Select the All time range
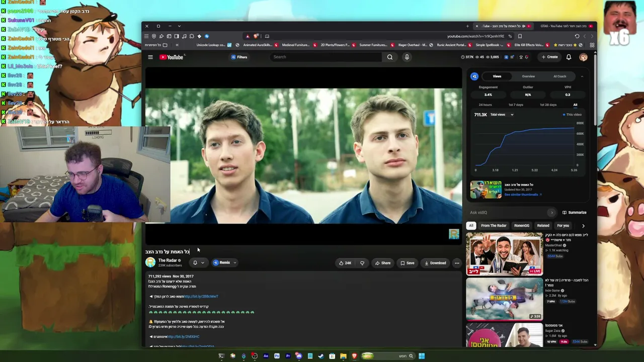The height and width of the screenshot is (362, 644). click(x=575, y=105)
